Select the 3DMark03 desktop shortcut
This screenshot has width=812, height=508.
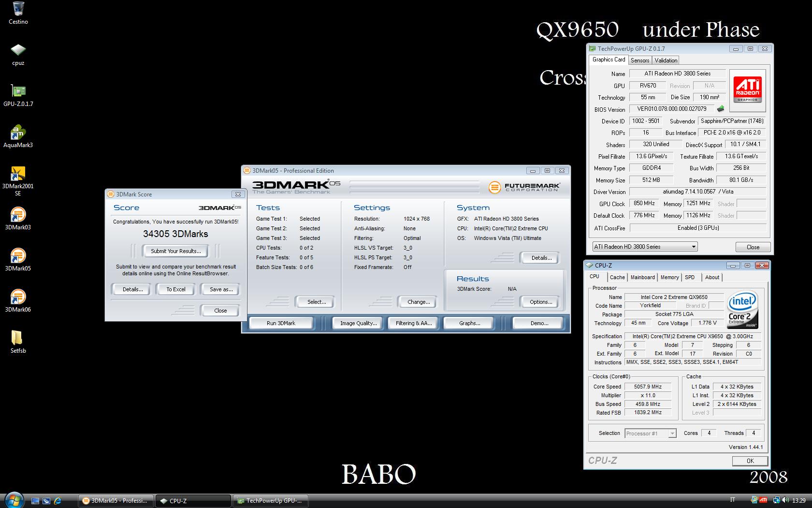[x=18, y=219]
